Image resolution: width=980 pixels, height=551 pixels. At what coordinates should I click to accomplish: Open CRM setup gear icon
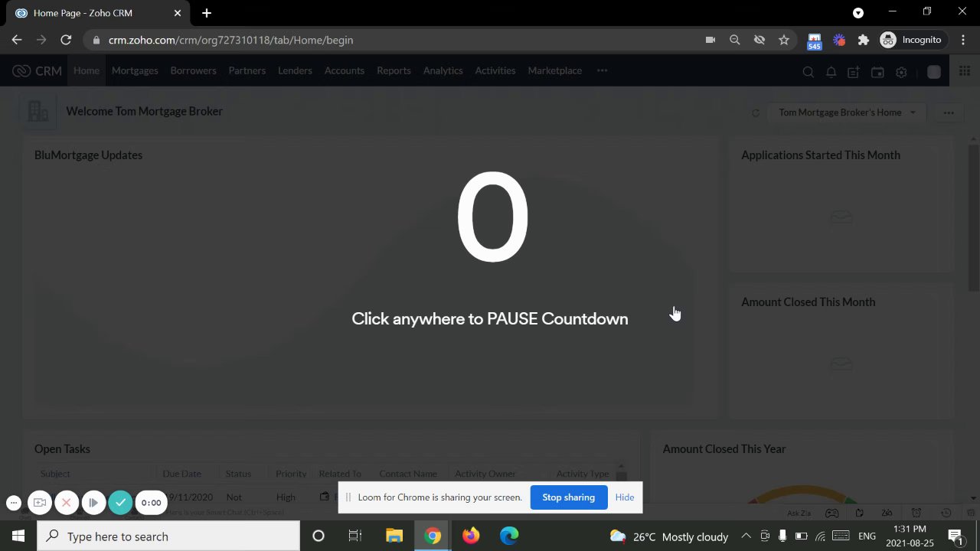click(901, 72)
